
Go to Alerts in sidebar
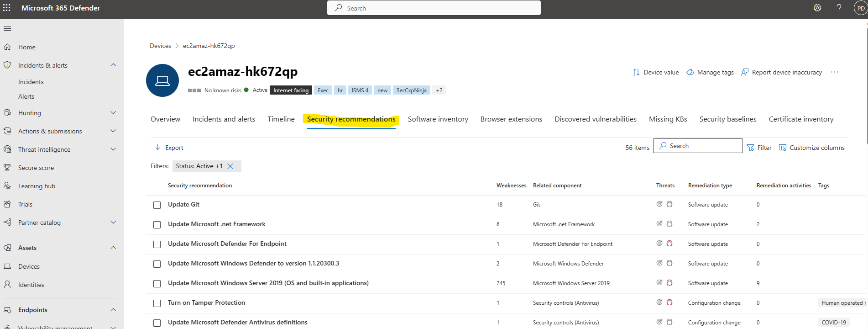(x=26, y=96)
